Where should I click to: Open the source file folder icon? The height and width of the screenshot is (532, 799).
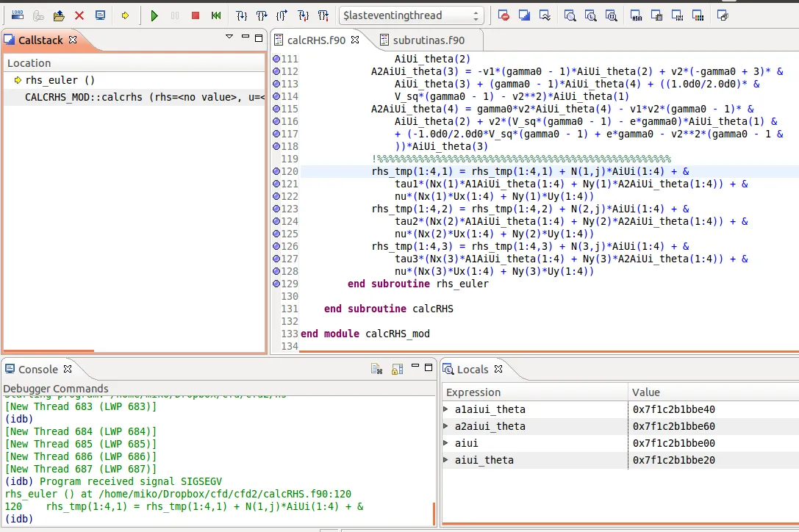pos(59,15)
